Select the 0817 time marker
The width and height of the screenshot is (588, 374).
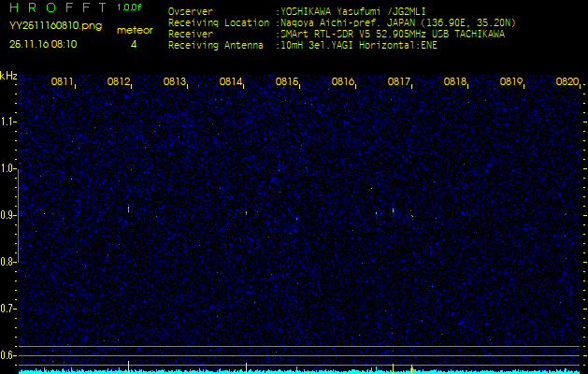[399, 82]
